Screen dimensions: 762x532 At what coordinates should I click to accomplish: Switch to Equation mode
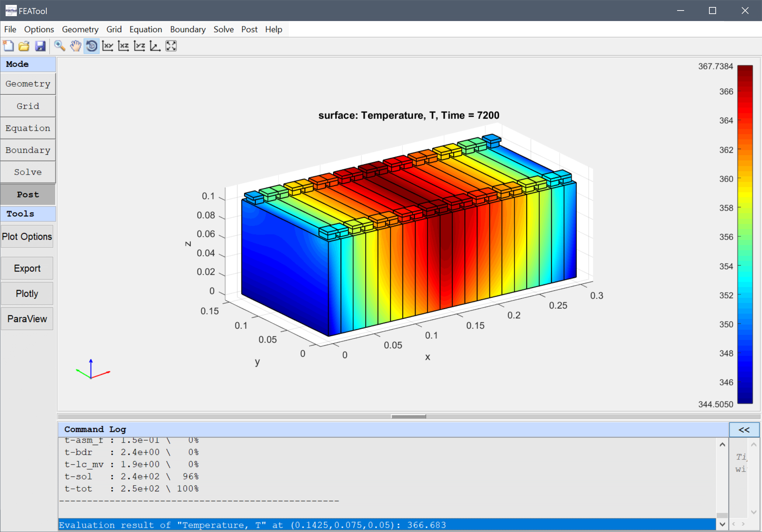[x=28, y=128]
